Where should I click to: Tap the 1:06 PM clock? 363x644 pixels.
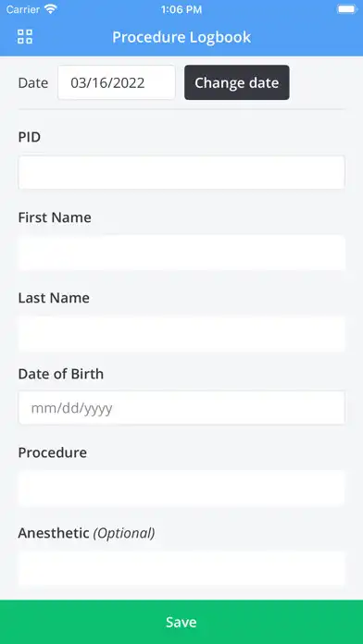181,9
